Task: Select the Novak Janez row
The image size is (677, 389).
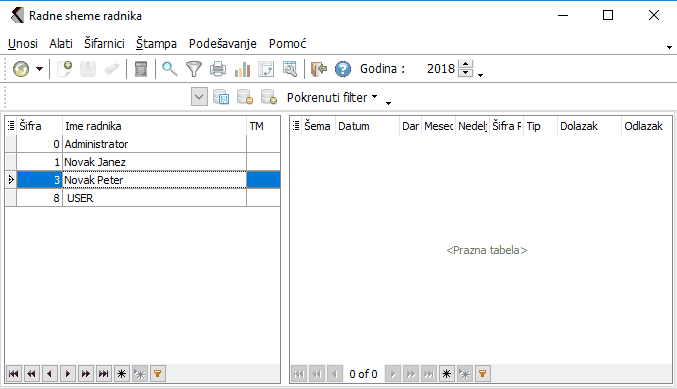Action: pos(142,162)
